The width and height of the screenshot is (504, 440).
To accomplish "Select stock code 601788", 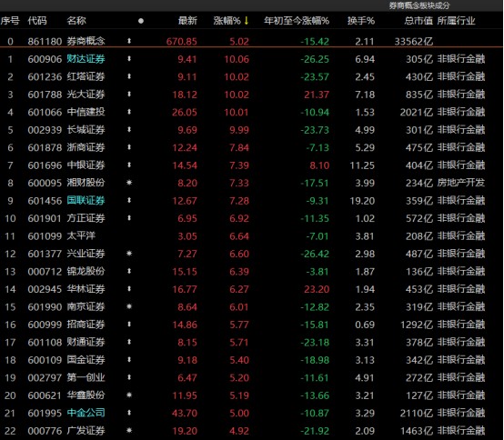I will (x=45, y=95).
